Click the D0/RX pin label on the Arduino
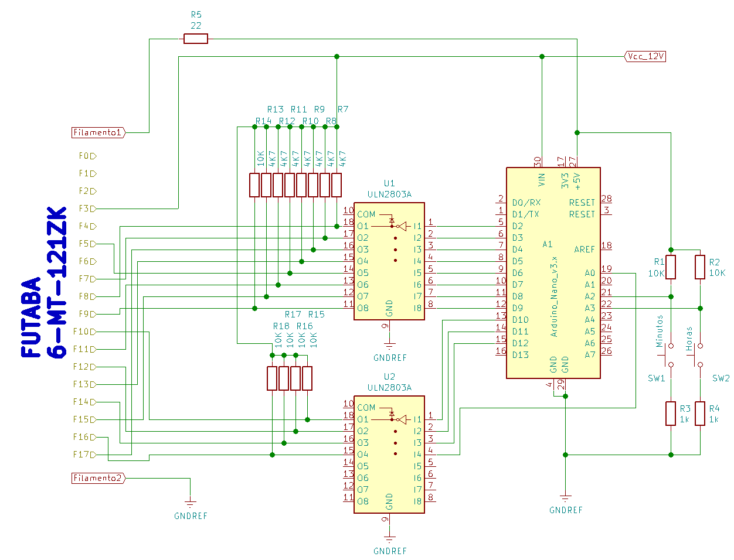The height and width of the screenshot is (560, 734). [526, 203]
